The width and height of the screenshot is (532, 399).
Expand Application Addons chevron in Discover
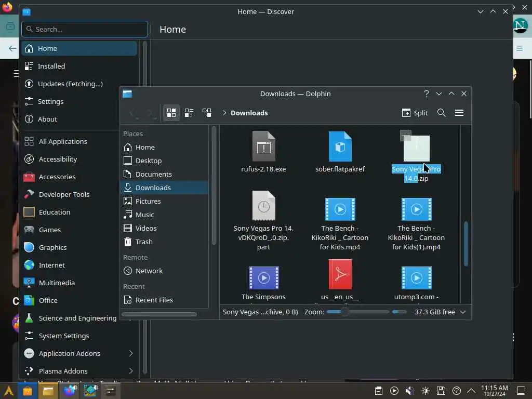(131, 353)
